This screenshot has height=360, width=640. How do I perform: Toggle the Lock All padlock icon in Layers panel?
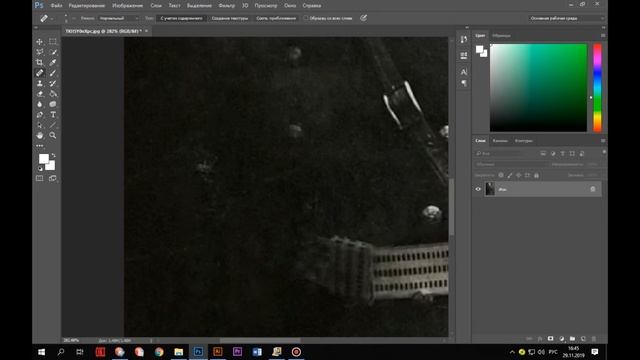pos(536,176)
